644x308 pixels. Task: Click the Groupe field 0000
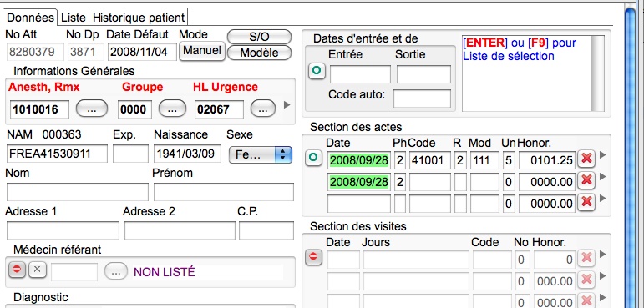click(x=134, y=109)
